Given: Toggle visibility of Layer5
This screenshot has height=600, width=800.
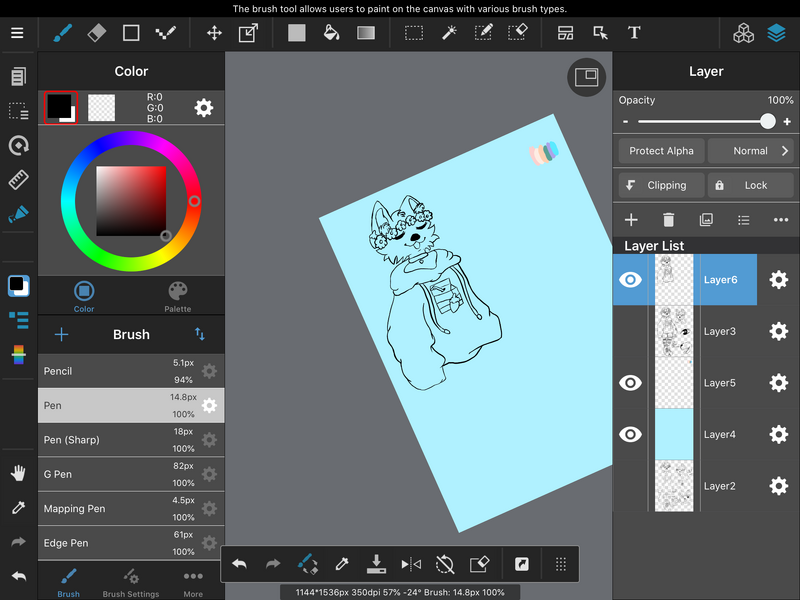Looking at the screenshot, I should tap(630, 383).
